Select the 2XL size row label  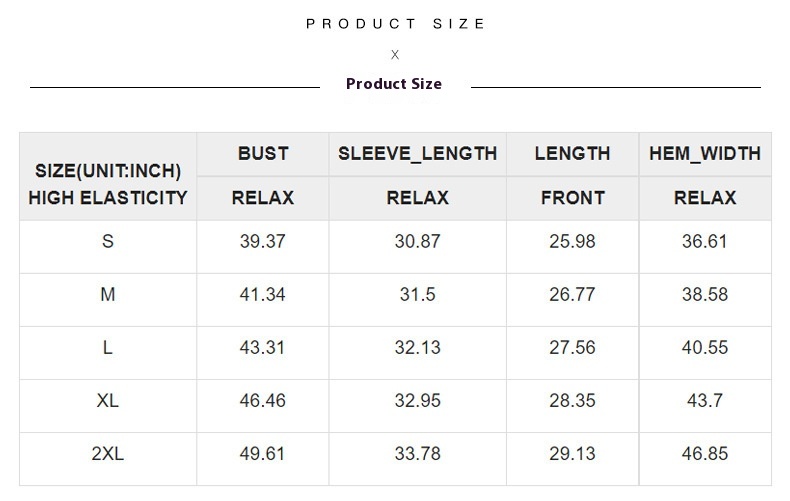(x=108, y=454)
